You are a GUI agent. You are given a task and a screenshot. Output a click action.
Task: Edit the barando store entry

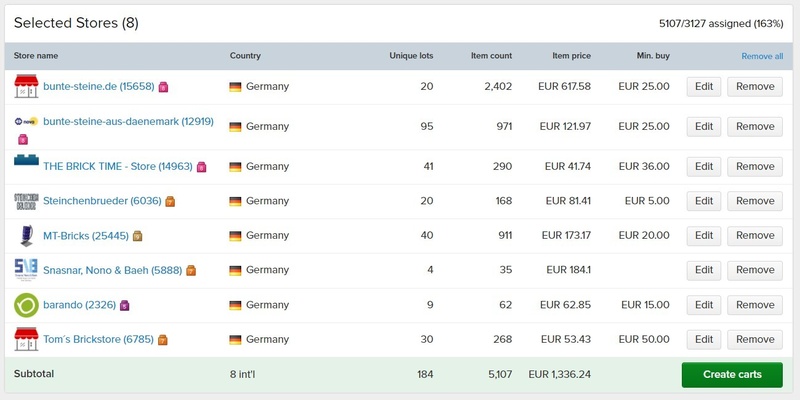(x=704, y=305)
